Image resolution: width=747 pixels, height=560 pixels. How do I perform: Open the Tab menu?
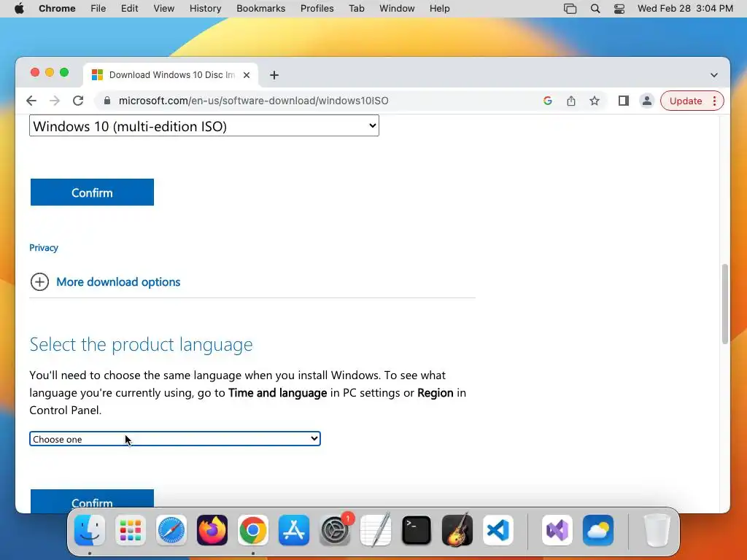point(356,9)
